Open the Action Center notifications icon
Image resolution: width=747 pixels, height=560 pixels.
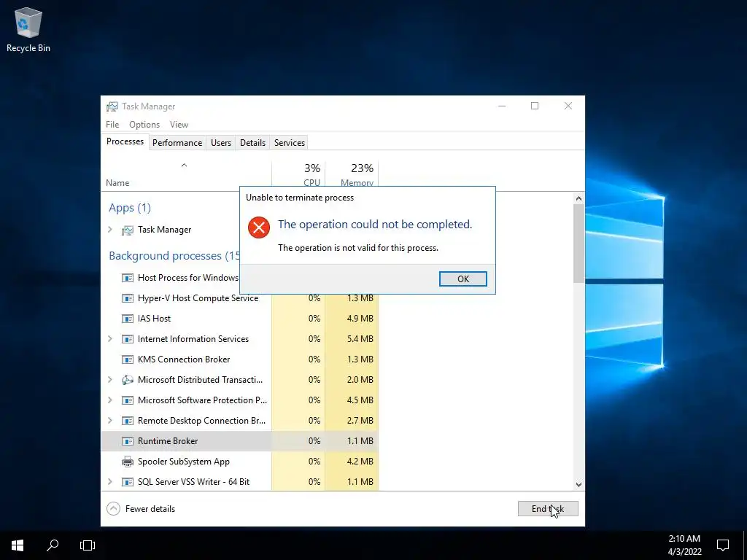pyautogui.click(x=723, y=545)
